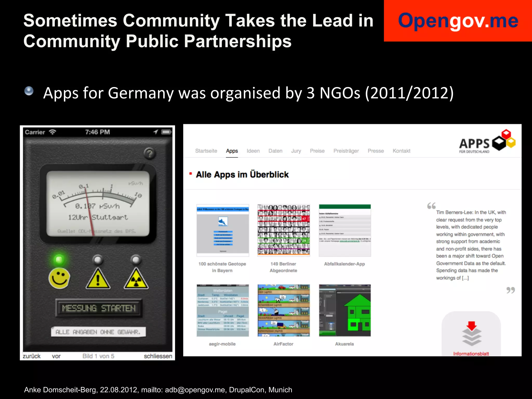This screenshot has width=532, height=399.
Task: Open the aegir-mobile thumbnail
Action: point(223,310)
